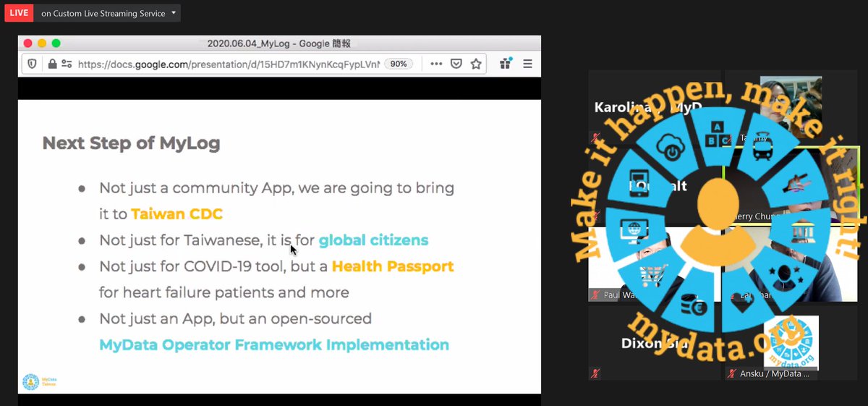Click the highlighted text global citizens
The height and width of the screenshot is (406, 868).
coord(373,240)
